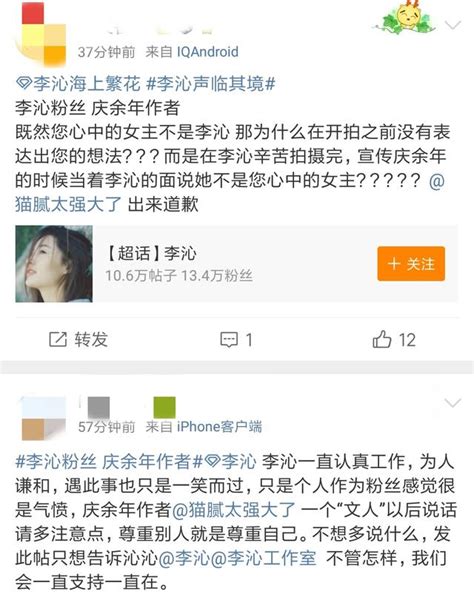The image size is (474, 594).
Task: Open the 李沁 super topic thumbnail photo
Action: pyautogui.click(x=54, y=264)
